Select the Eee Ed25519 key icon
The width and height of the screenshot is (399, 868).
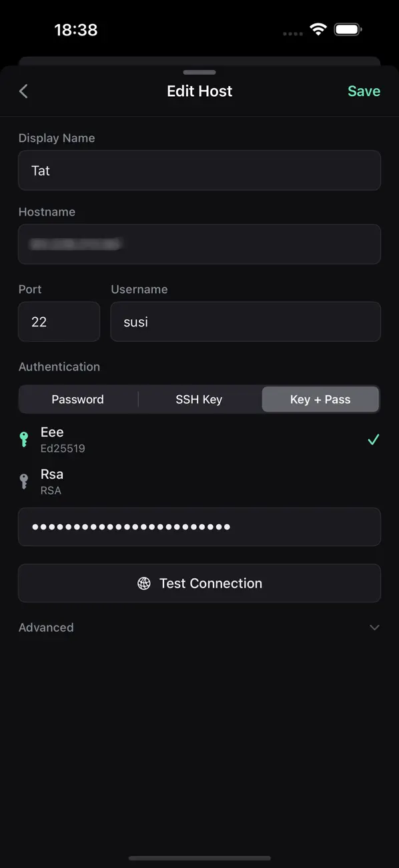coord(23,439)
